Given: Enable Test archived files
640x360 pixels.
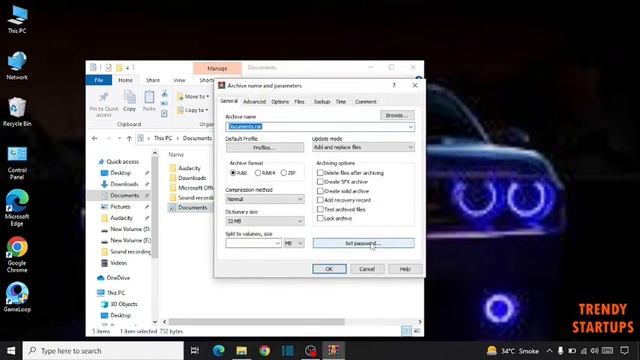Looking at the screenshot, I should pos(320,209).
